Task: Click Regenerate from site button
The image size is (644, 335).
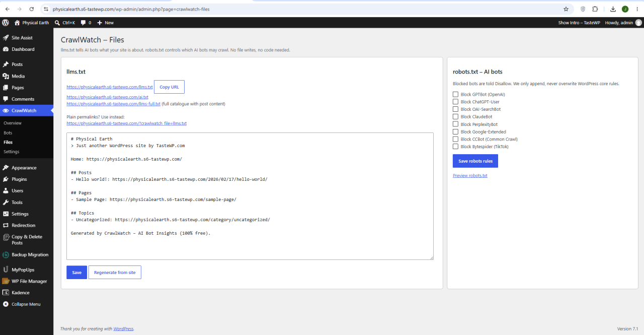Action: (115, 273)
